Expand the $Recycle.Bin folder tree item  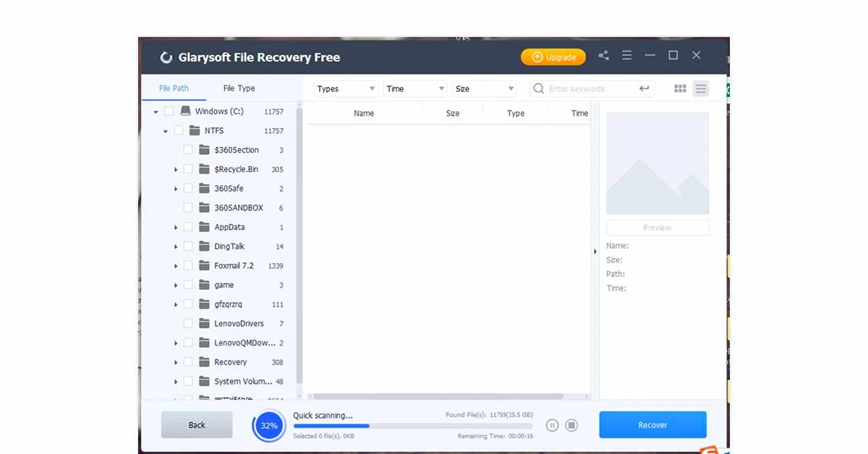(x=175, y=169)
